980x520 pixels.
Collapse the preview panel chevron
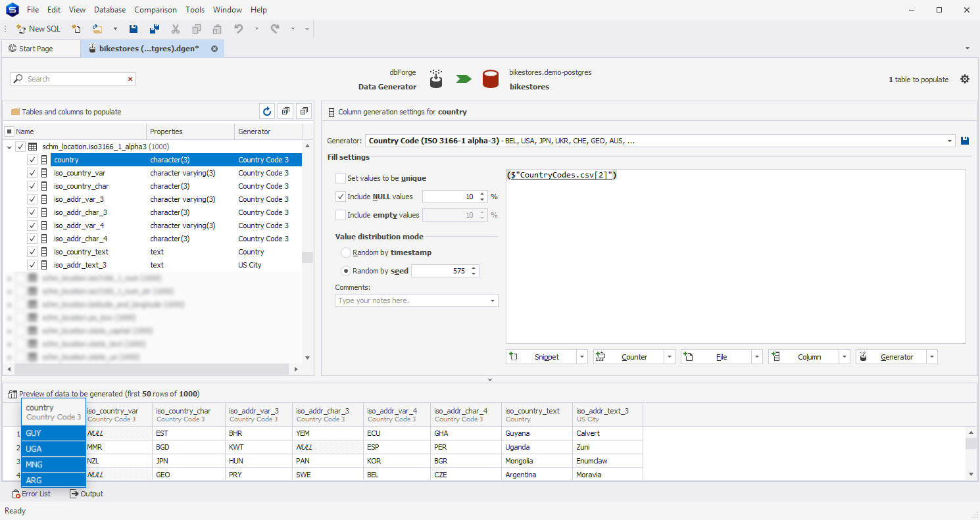[490, 379]
